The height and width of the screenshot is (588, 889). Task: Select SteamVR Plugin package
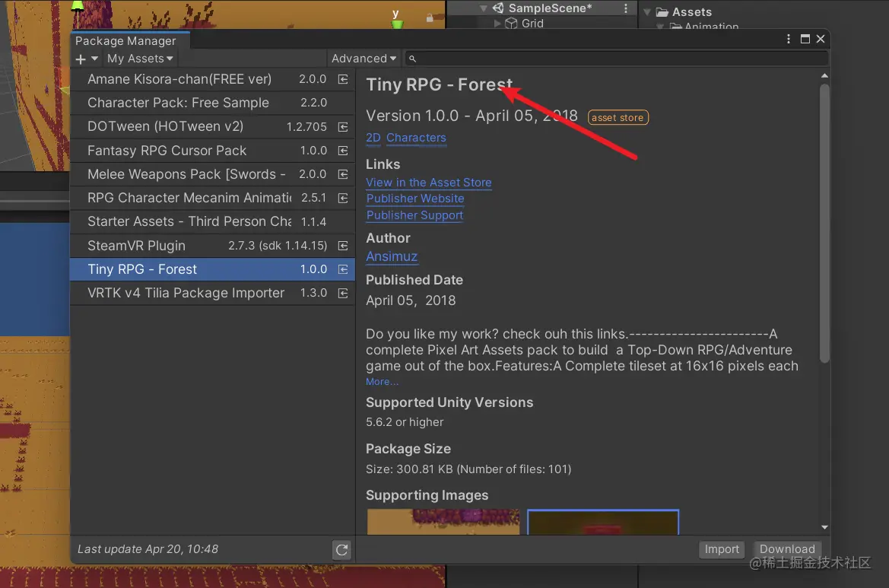(213, 246)
